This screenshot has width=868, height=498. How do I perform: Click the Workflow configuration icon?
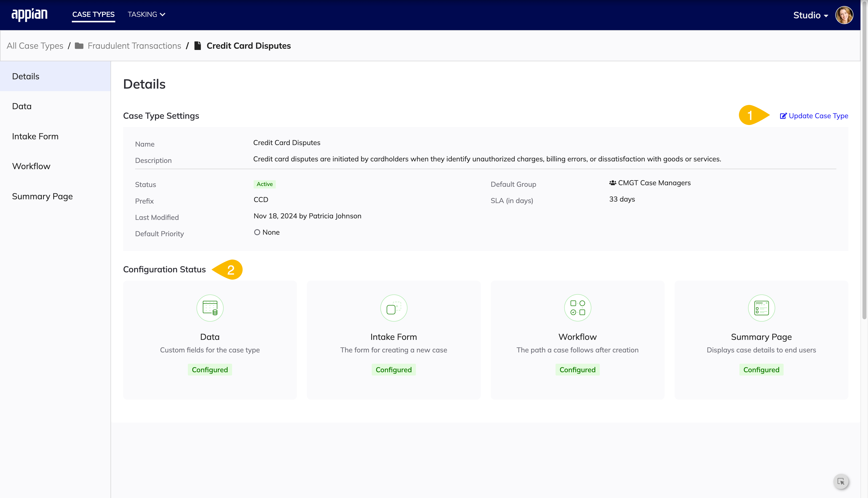pyautogui.click(x=577, y=307)
